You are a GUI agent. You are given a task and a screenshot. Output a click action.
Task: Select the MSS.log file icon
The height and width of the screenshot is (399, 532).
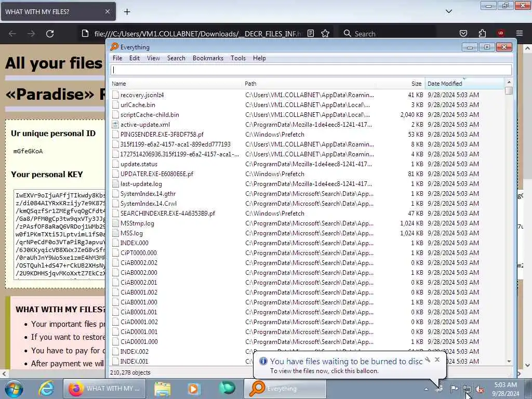(115, 233)
